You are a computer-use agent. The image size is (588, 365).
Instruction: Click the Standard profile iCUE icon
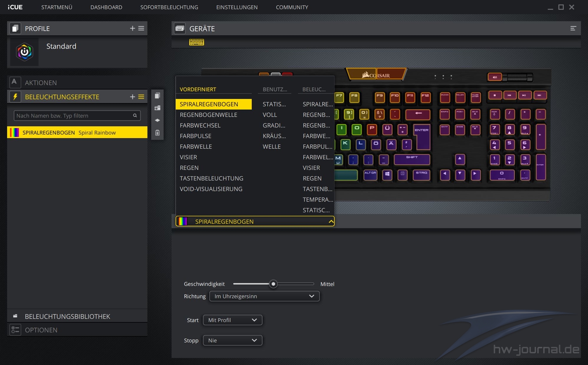(24, 52)
